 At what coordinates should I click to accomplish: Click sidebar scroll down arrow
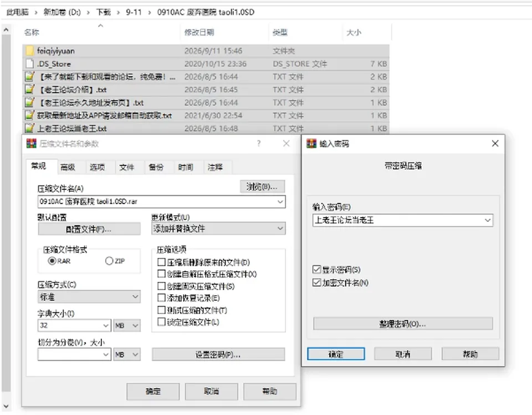6,406
